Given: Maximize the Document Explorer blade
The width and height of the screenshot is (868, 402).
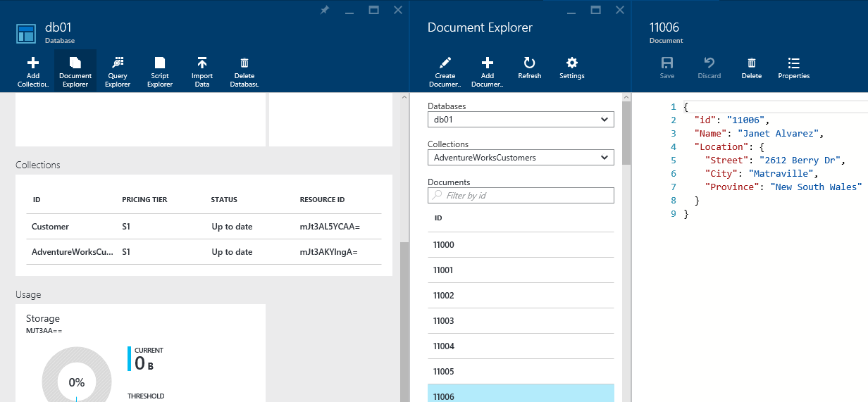Looking at the screenshot, I should [x=596, y=10].
